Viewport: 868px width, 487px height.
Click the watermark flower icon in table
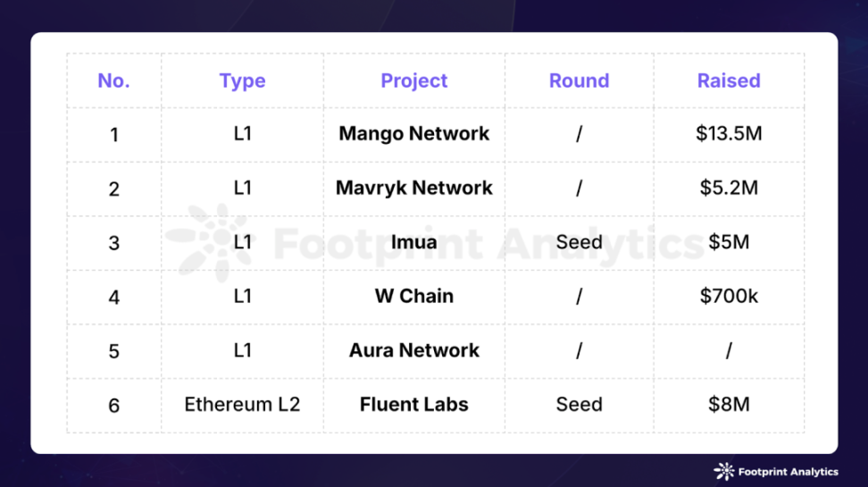tap(209, 243)
